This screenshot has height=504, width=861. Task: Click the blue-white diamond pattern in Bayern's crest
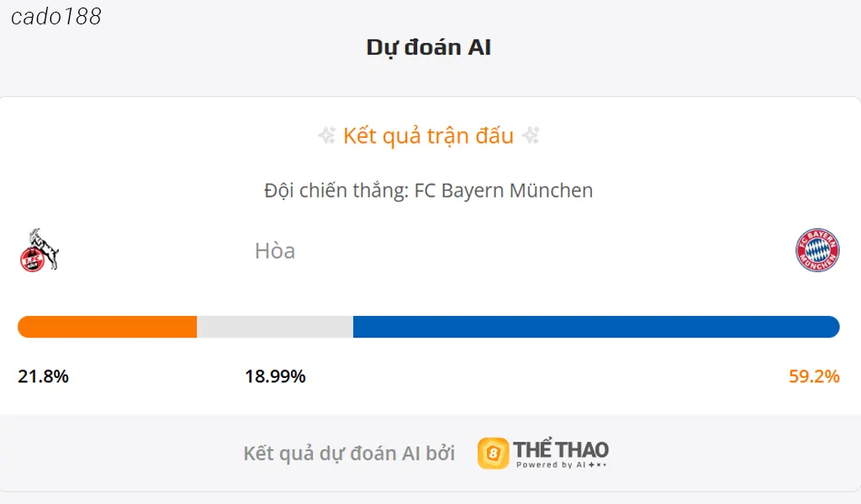coord(817,250)
